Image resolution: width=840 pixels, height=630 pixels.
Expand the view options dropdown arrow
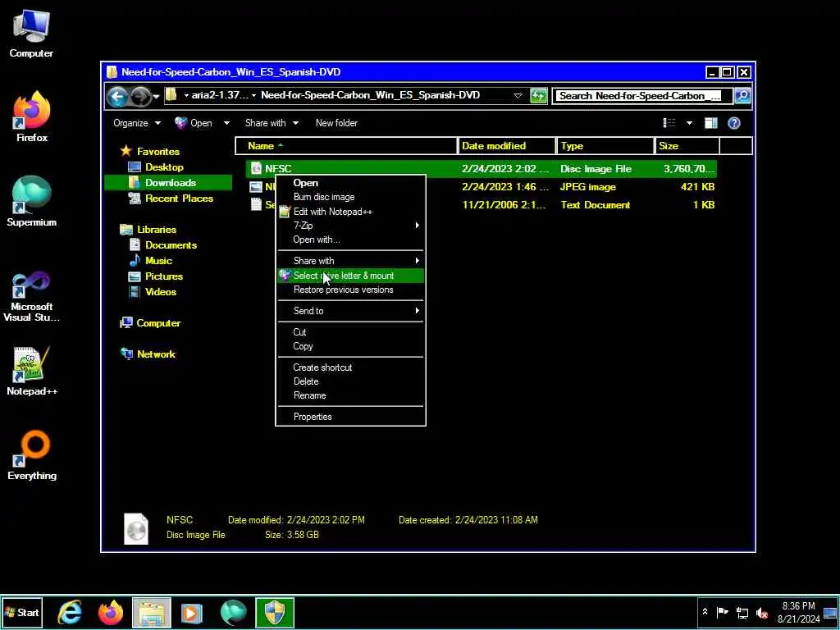coord(689,123)
